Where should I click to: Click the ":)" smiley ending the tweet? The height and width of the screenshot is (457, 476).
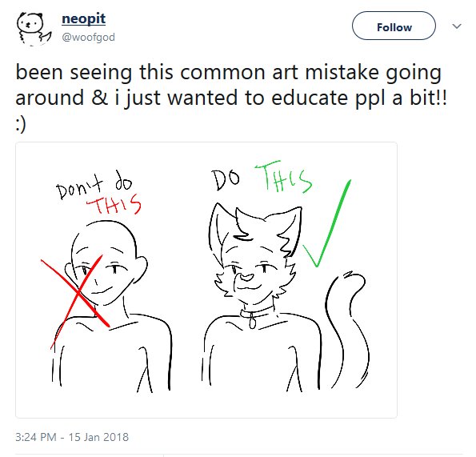point(21,124)
